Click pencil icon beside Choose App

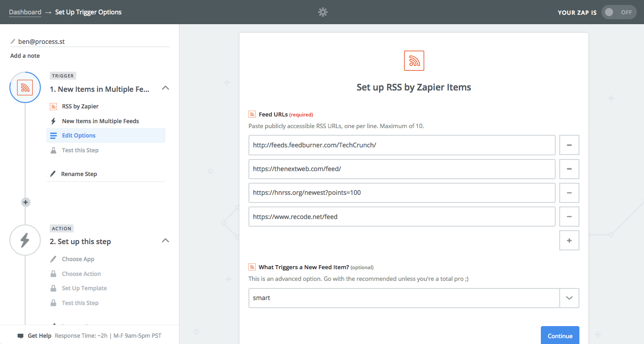coord(53,259)
